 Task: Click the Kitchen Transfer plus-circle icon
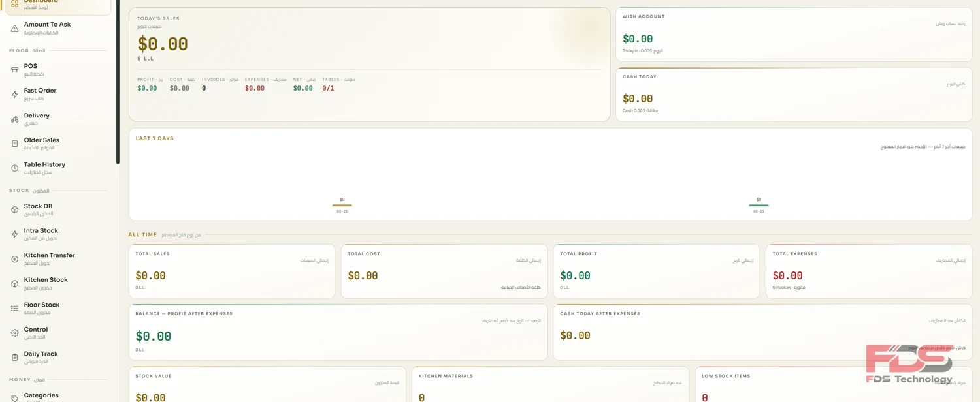point(15,259)
